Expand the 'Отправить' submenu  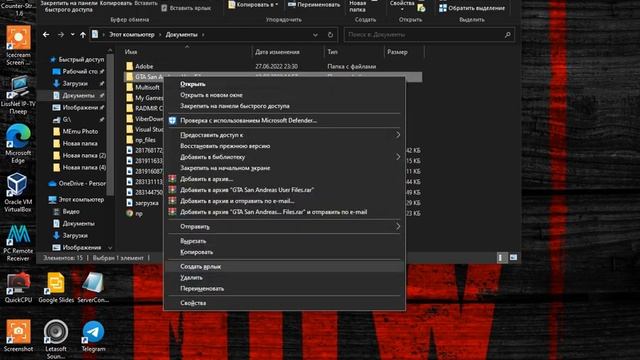tap(398, 227)
